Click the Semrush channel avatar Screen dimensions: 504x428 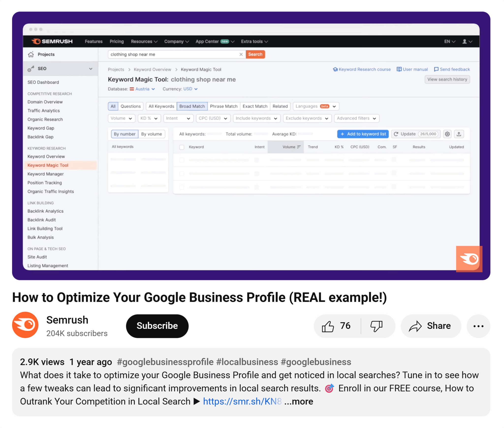pos(25,325)
